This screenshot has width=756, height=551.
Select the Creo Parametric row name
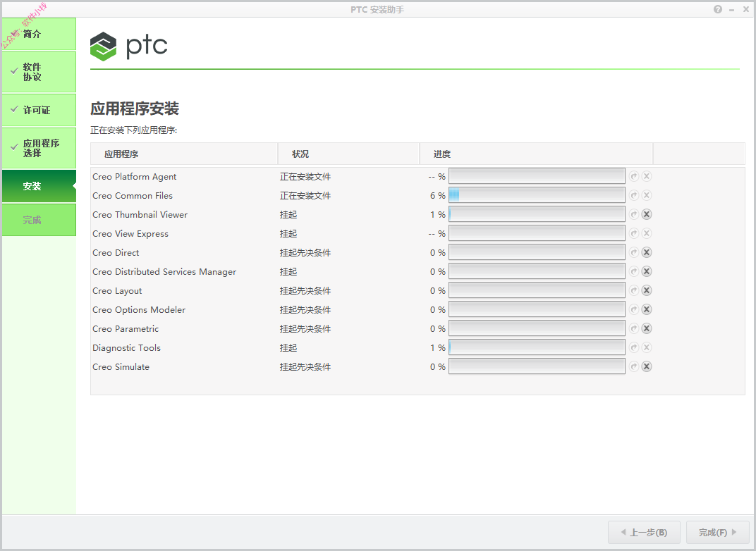pos(126,329)
